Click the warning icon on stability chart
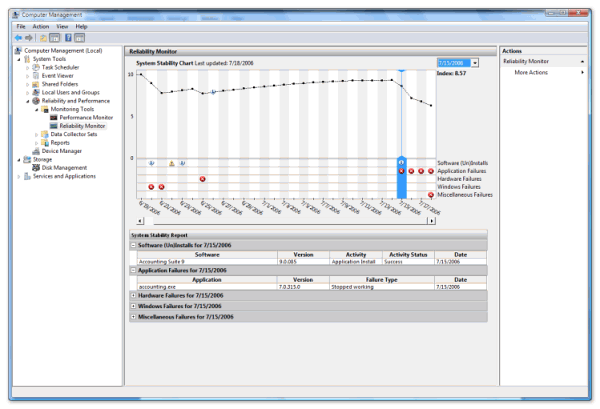 point(172,162)
